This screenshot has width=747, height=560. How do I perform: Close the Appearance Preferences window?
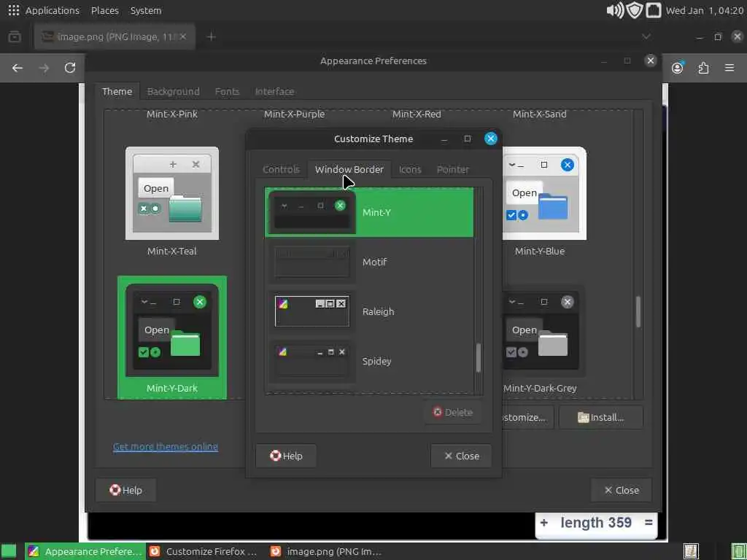point(650,61)
